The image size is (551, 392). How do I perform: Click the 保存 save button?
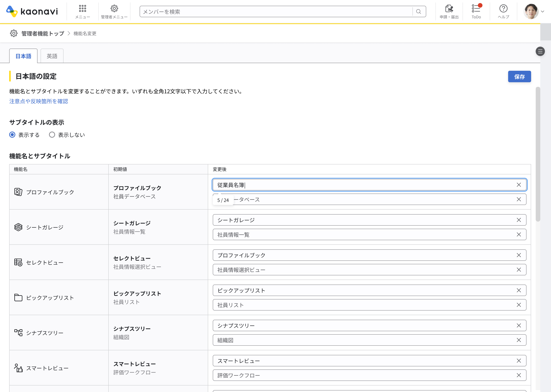coord(519,76)
